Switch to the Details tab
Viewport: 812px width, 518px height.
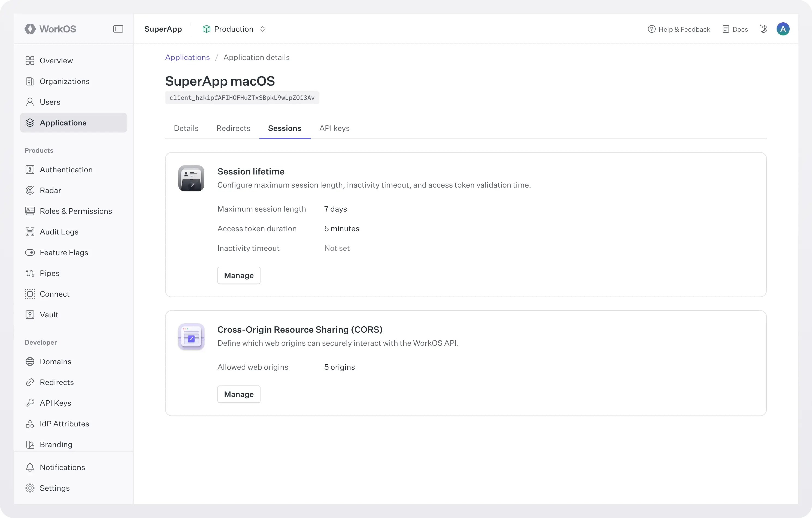pyautogui.click(x=186, y=128)
